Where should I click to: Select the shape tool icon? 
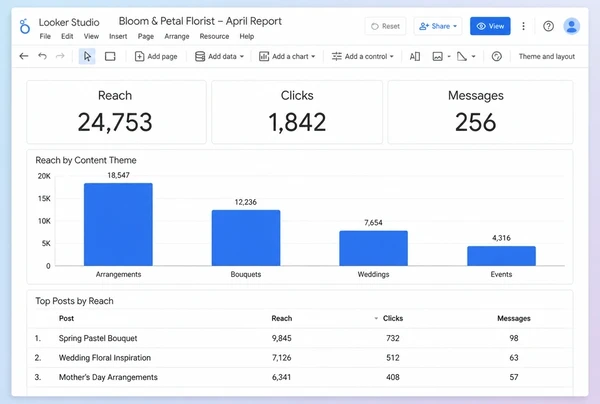click(462, 57)
